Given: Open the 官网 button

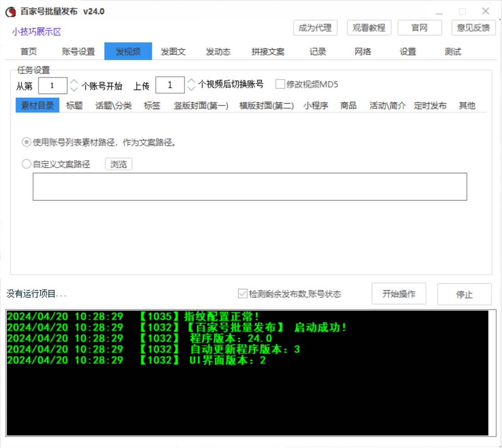Looking at the screenshot, I should click(419, 28).
